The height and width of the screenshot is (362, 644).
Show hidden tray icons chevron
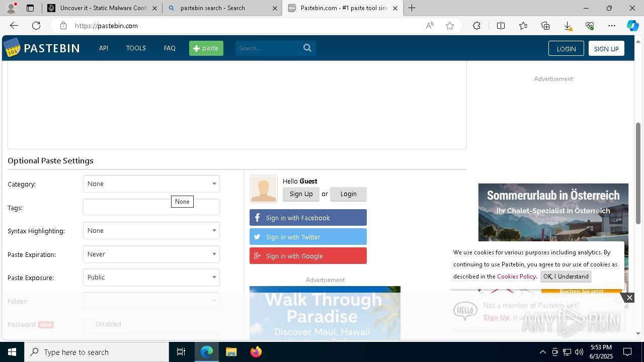pos(542,352)
